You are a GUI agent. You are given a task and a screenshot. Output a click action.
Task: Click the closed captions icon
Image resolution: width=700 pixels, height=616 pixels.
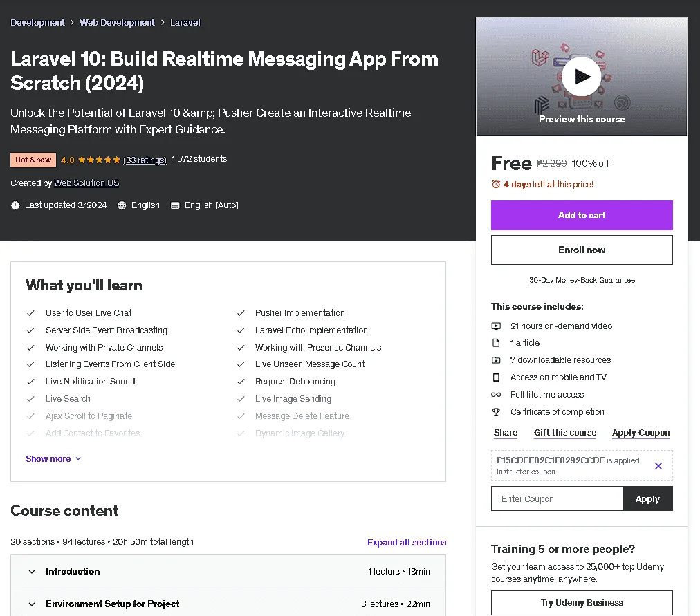point(175,205)
